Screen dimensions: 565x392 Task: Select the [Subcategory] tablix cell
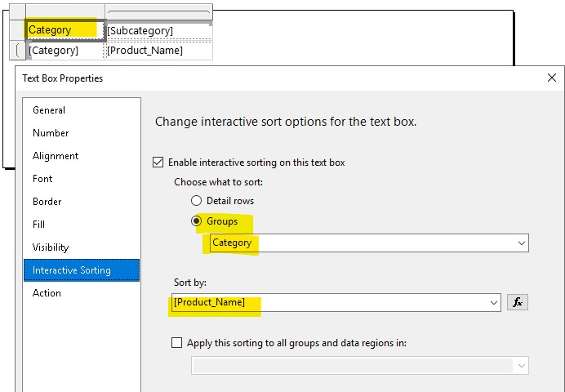157,30
